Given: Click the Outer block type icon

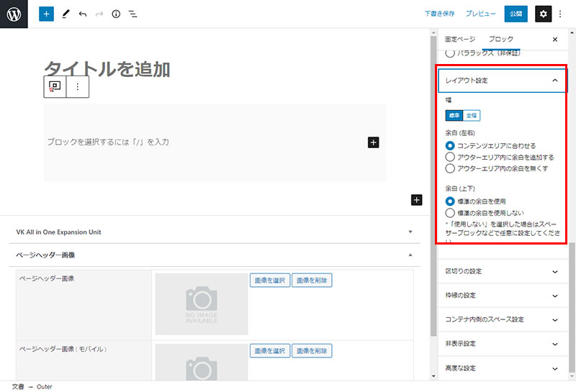Looking at the screenshot, I should pyautogui.click(x=54, y=86).
